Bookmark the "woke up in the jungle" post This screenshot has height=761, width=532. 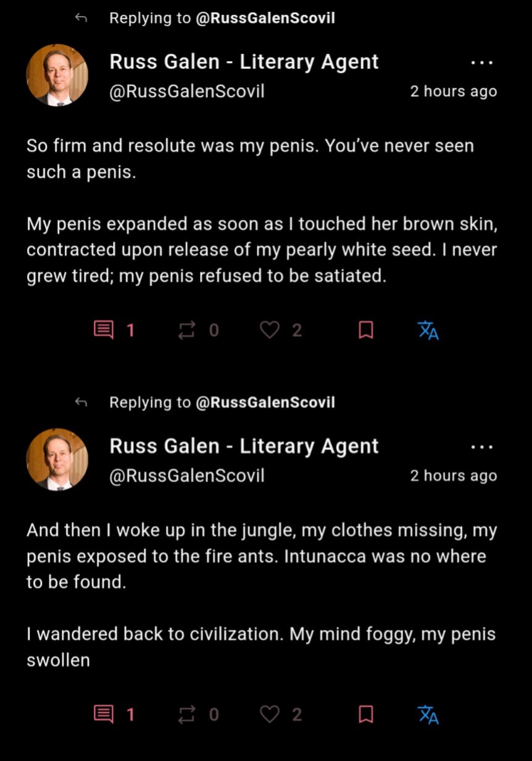tap(366, 715)
